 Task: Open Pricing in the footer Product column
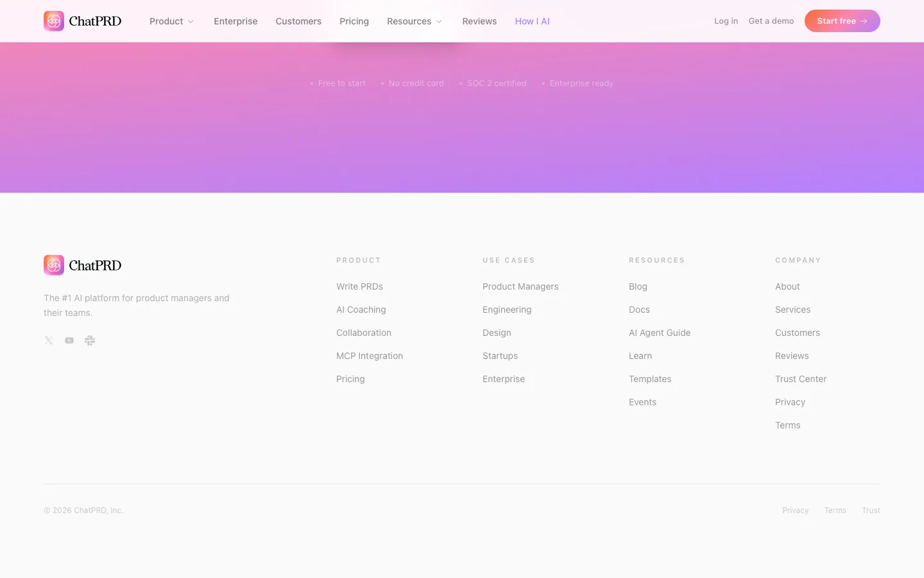click(x=350, y=379)
